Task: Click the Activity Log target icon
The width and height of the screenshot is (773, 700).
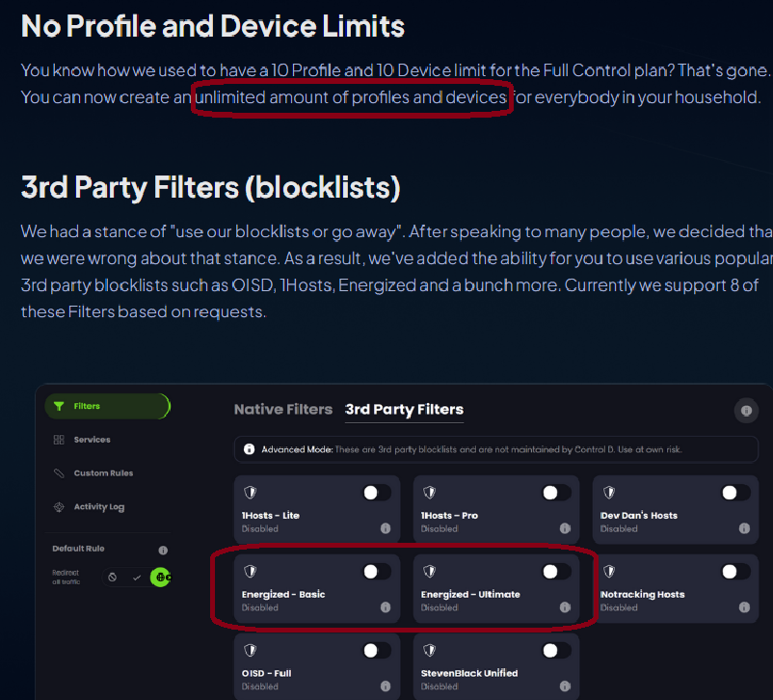Action: point(59,506)
